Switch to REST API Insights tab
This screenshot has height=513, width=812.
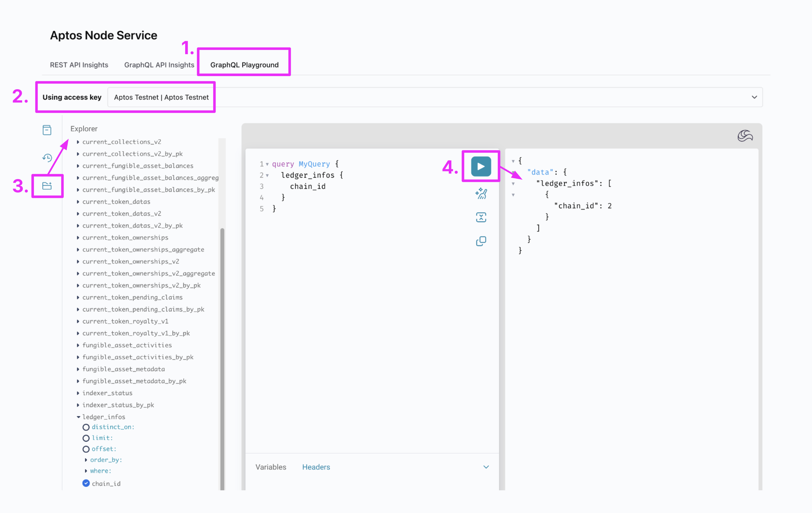[79, 65]
